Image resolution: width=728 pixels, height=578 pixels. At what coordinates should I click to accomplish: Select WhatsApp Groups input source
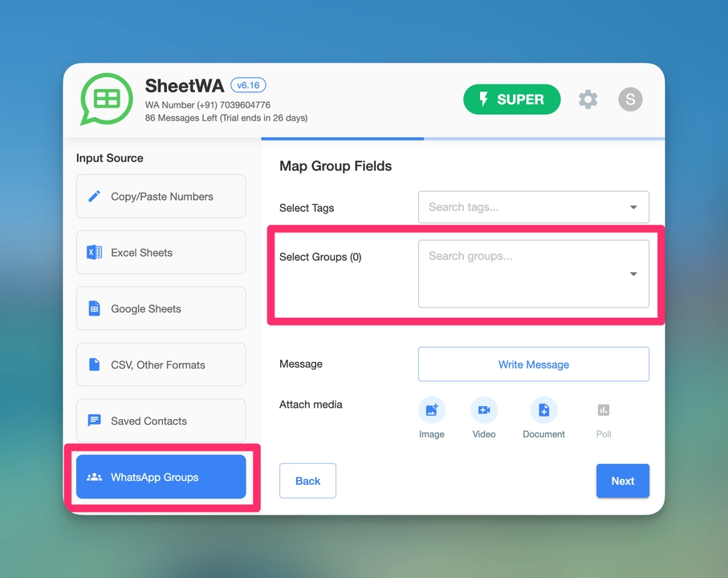click(x=161, y=477)
